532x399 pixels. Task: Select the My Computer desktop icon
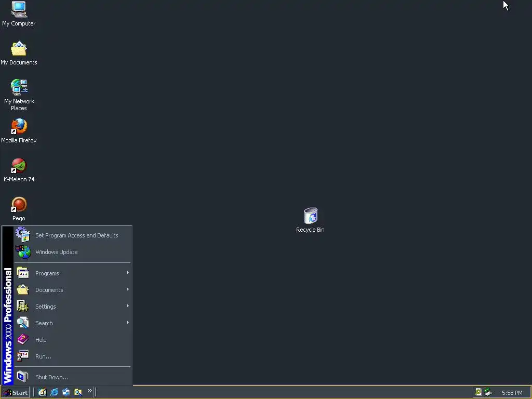tap(19, 14)
